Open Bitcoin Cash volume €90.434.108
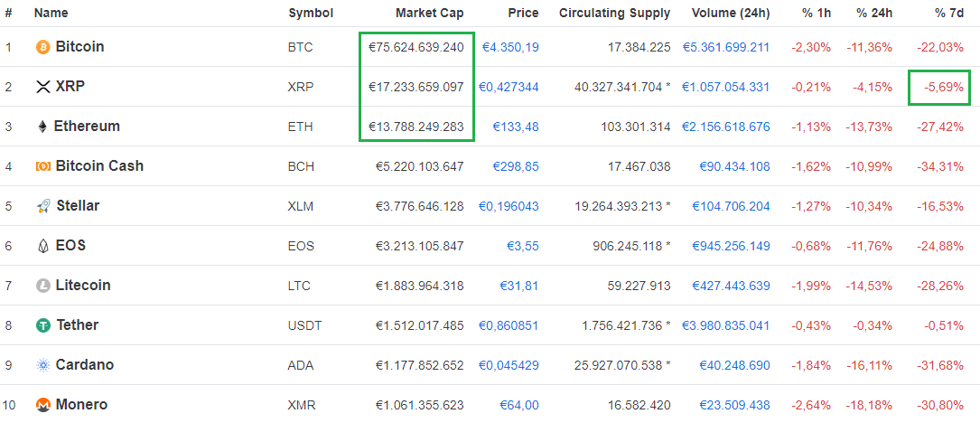 pyautogui.click(x=734, y=166)
